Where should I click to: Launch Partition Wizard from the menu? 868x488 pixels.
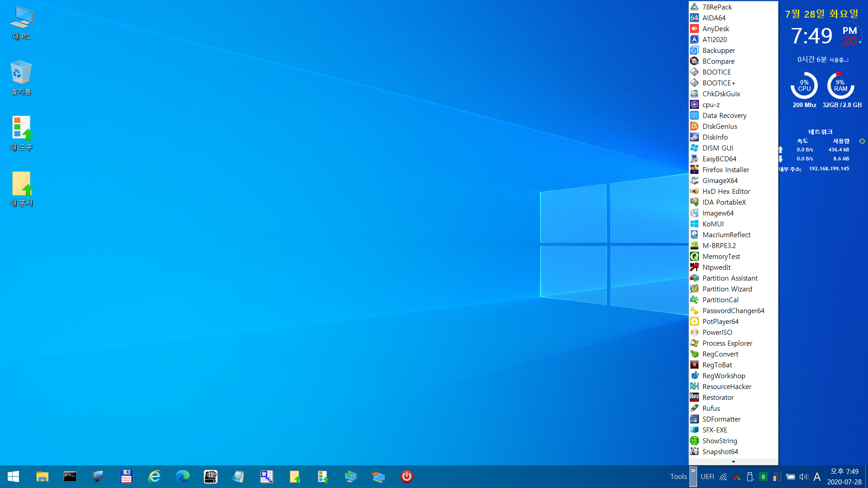733,289
